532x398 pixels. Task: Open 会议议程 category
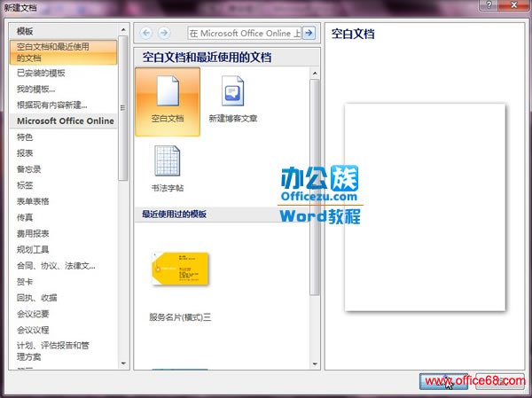click(33, 330)
